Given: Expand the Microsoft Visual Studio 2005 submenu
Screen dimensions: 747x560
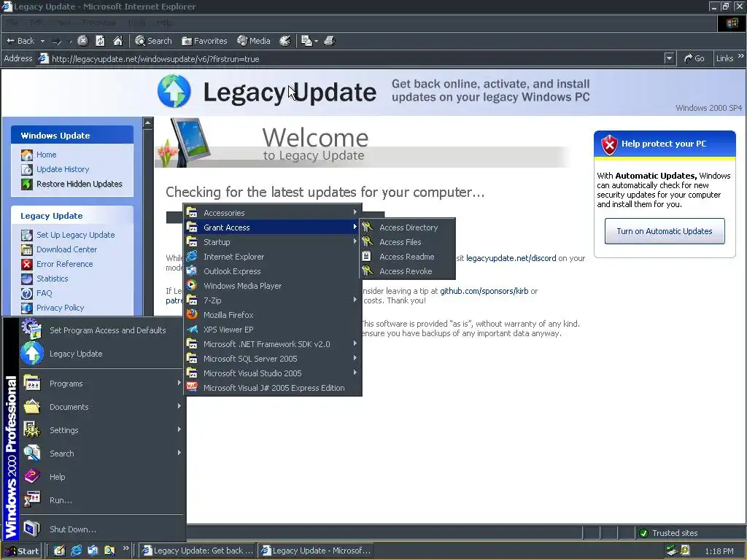Looking at the screenshot, I should coord(273,373).
